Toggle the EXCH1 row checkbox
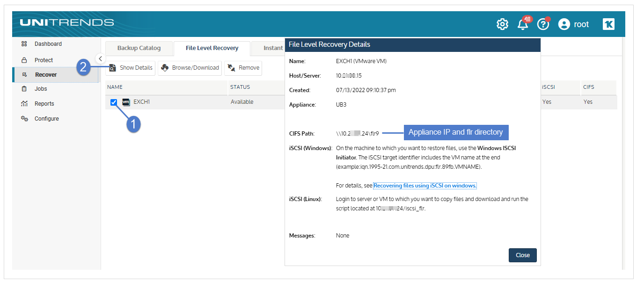The image size is (644, 288). (114, 102)
